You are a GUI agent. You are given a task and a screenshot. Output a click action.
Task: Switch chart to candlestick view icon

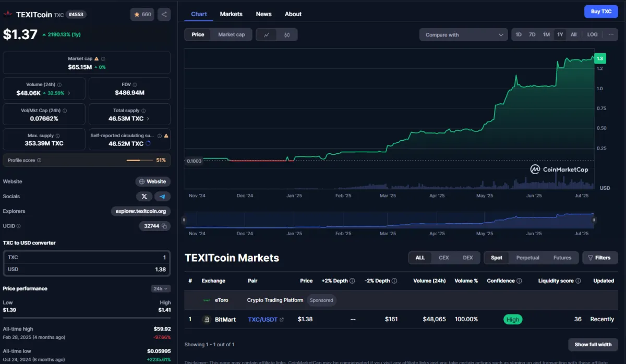(287, 35)
